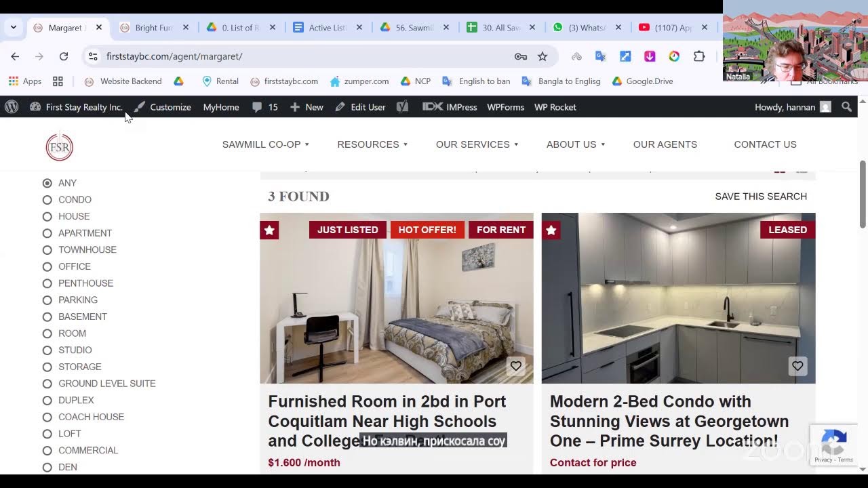Pick the PENTHOUSE radio option
The image size is (868, 488).
pos(47,283)
